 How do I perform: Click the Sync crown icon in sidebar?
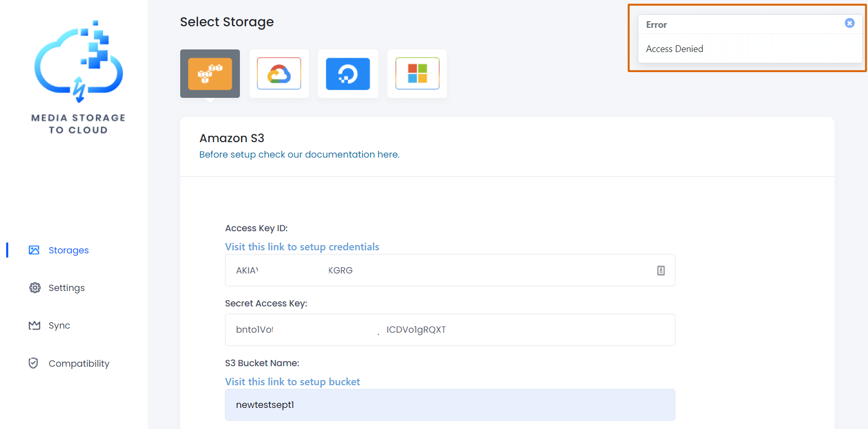point(34,325)
